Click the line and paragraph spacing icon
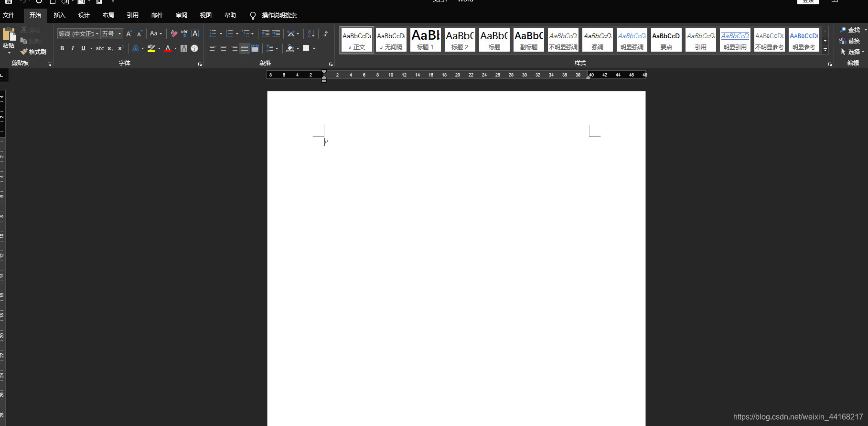 click(x=270, y=48)
